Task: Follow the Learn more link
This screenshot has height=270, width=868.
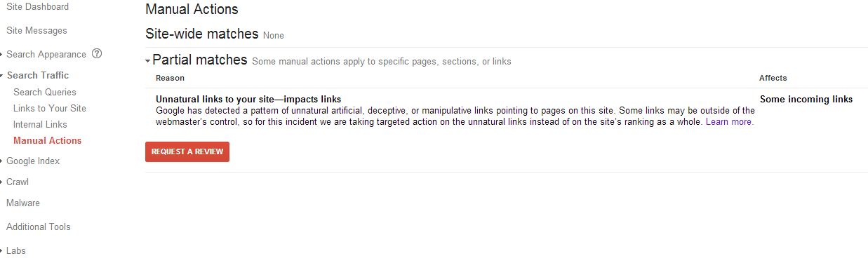Action: tap(729, 121)
